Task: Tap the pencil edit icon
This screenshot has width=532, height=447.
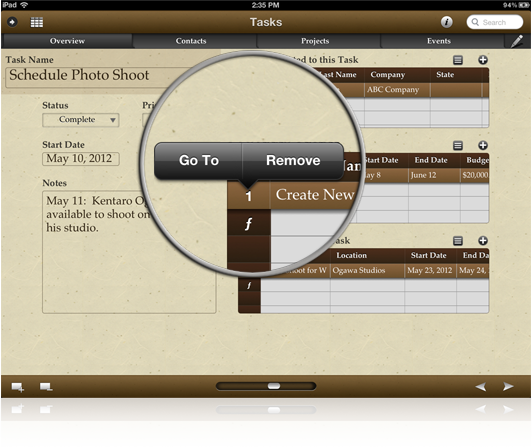Action: tap(517, 41)
